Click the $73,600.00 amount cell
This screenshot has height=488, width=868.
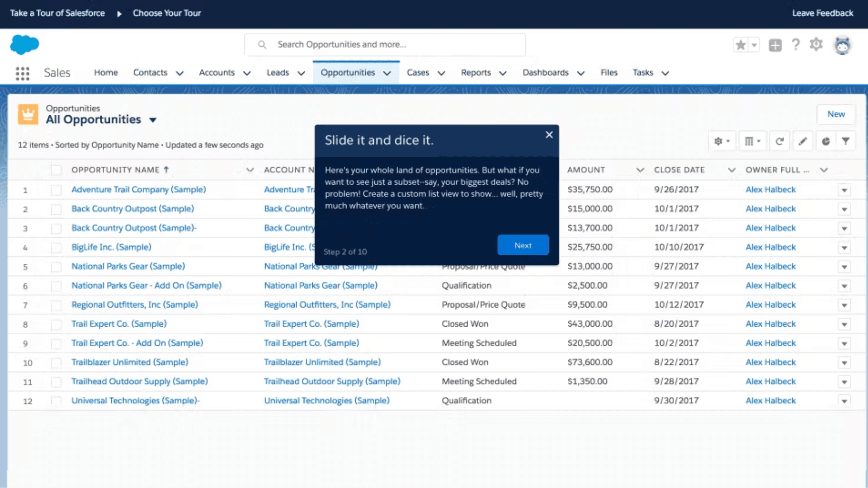click(590, 362)
